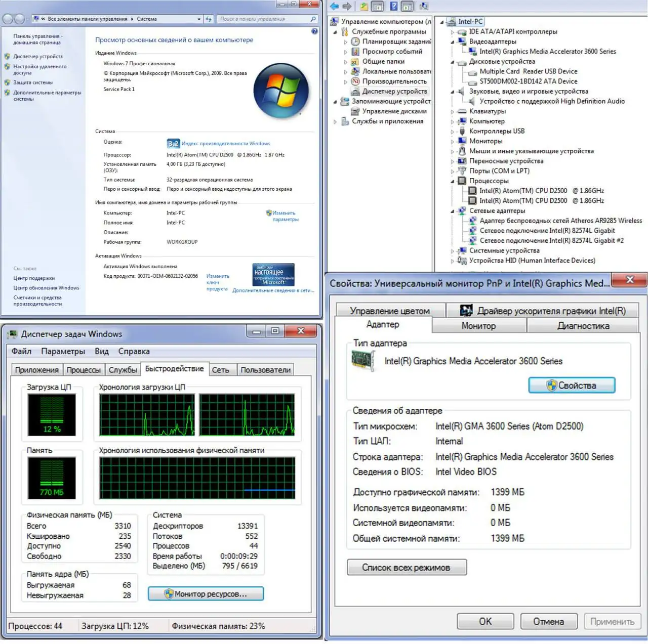Screen dimensions: 648x644
Task: Click the genuine Microsoft software badge
Action: coord(273,275)
